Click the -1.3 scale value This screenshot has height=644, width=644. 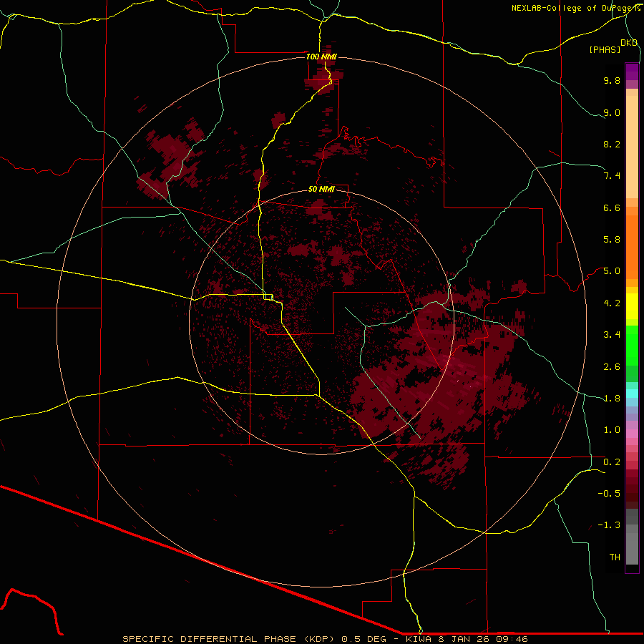tap(609, 525)
